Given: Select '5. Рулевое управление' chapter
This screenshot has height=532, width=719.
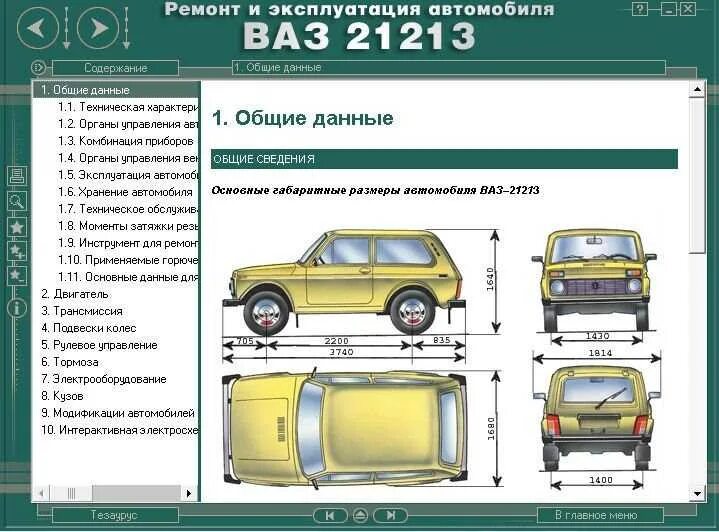Looking at the screenshot, I should pos(99,345).
